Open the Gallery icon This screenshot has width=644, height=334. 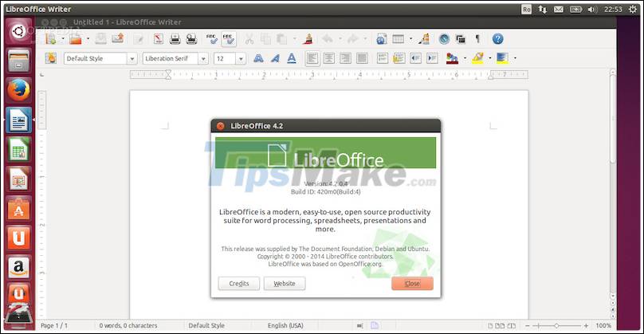pos(461,38)
